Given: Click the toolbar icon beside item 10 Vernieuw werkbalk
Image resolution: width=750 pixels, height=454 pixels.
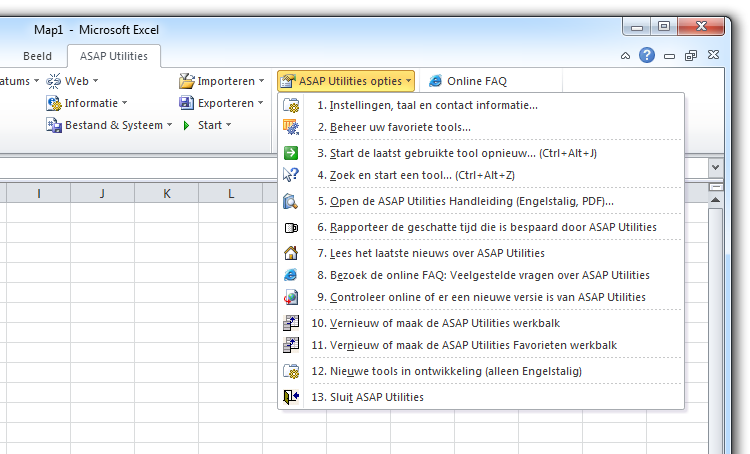Looking at the screenshot, I should (x=291, y=323).
